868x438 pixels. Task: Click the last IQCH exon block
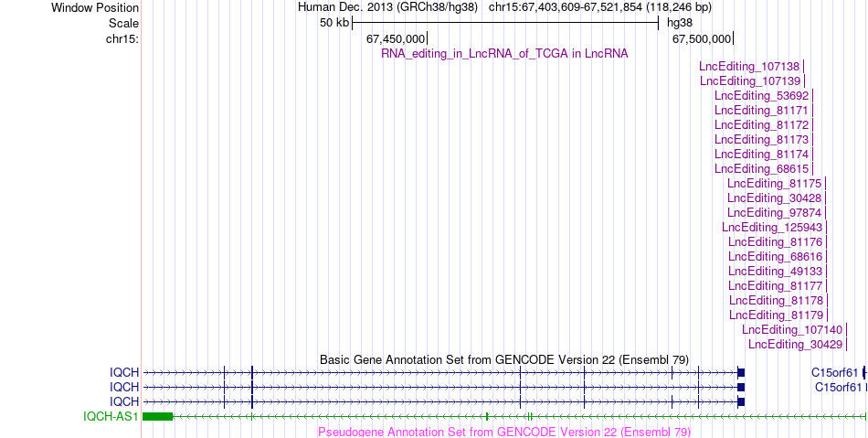click(741, 373)
